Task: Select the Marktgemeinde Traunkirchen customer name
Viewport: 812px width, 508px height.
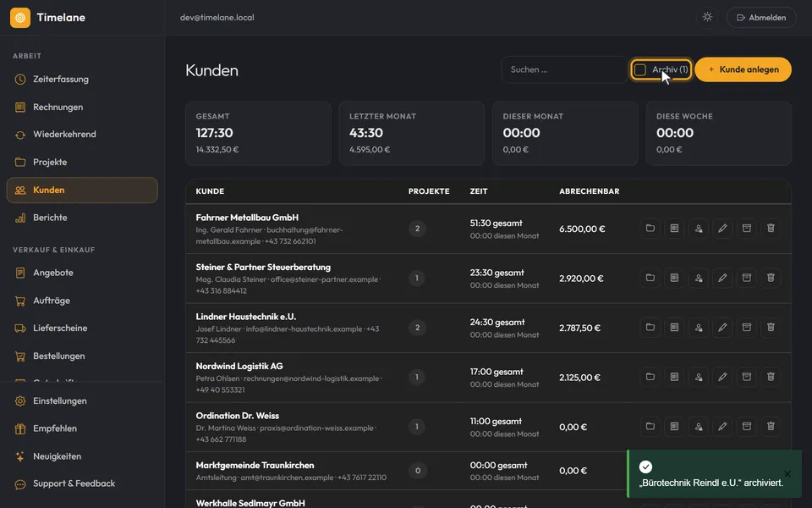Action: (255, 465)
